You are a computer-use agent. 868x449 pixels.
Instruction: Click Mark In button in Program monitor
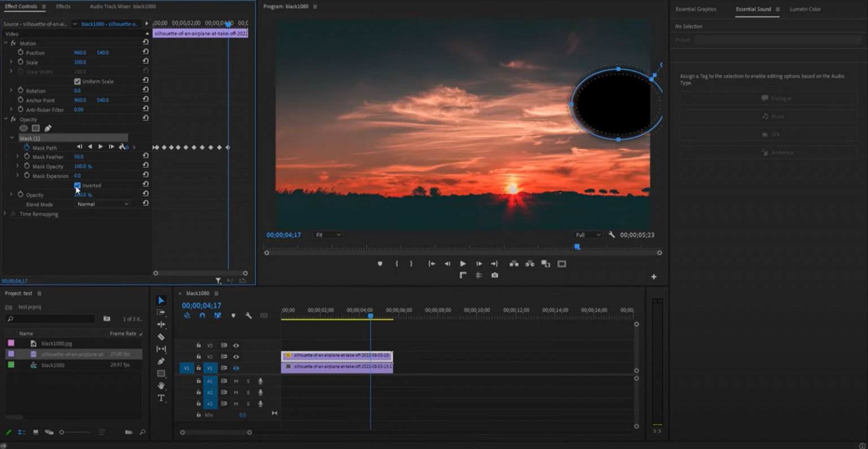tap(397, 264)
